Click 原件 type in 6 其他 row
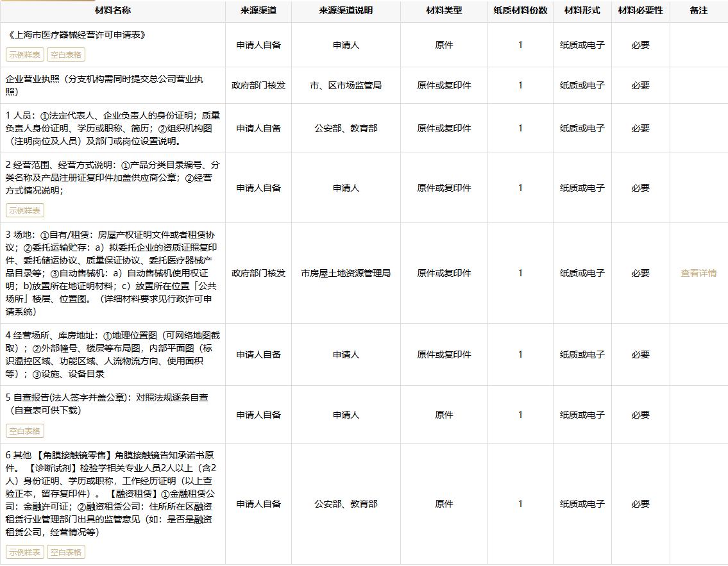This screenshot has height=566, width=728. point(444,504)
